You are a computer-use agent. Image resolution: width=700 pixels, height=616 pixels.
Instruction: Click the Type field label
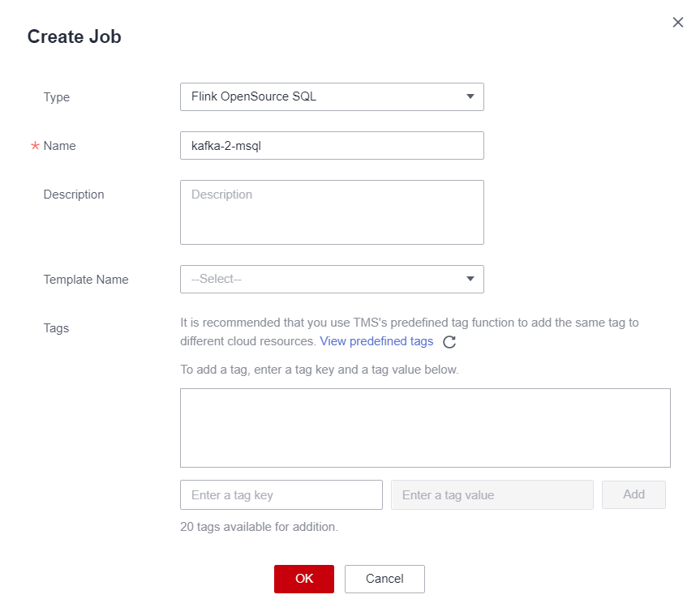pos(56,97)
